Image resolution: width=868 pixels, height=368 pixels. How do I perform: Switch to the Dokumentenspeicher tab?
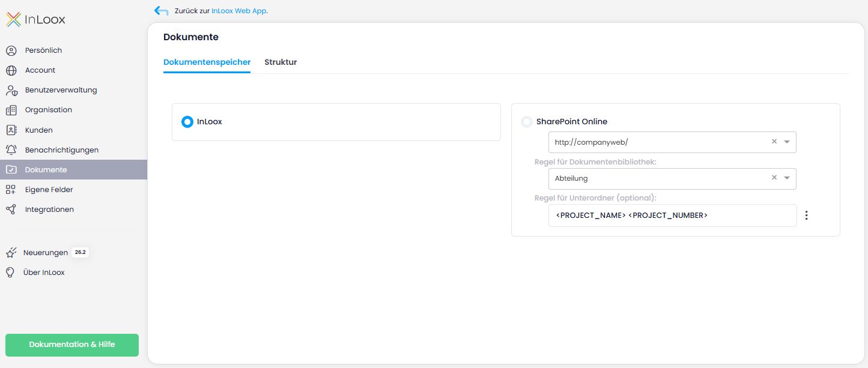(x=207, y=62)
